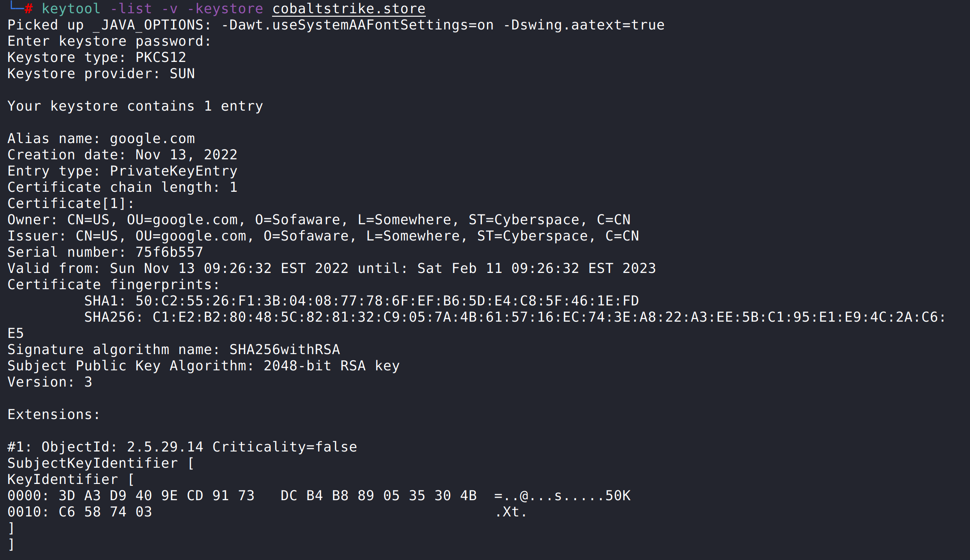Viewport: 970px width, 560px height.
Task: Click the keytool command word
Action: point(71,9)
